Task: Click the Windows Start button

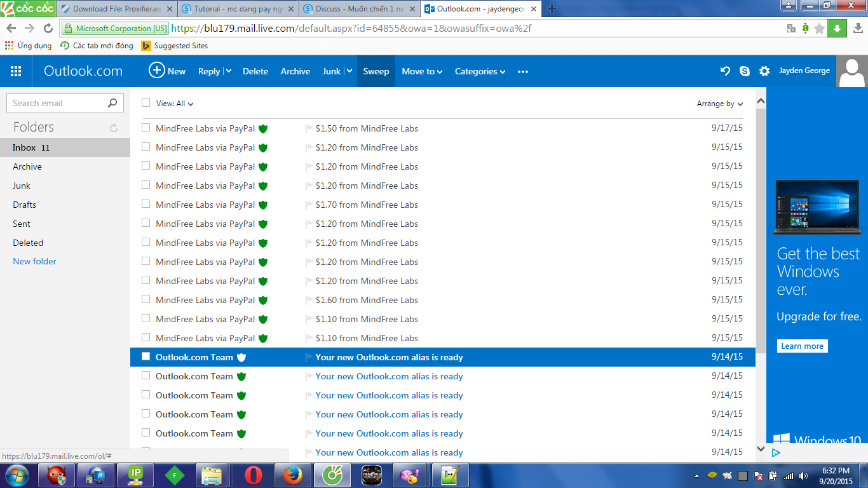Action: tap(17, 475)
